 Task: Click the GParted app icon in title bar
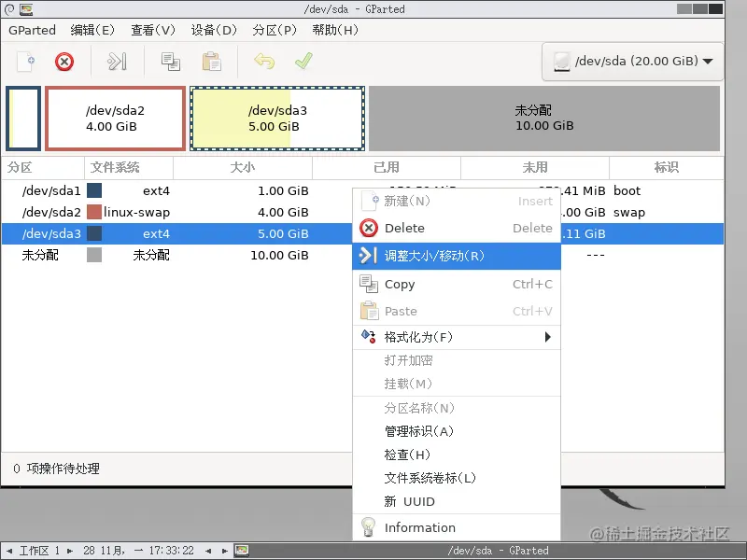tap(26, 8)
